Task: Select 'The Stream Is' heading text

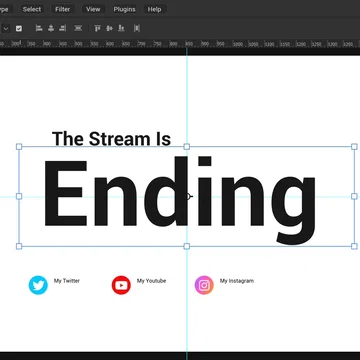Action: click(111, 139)
